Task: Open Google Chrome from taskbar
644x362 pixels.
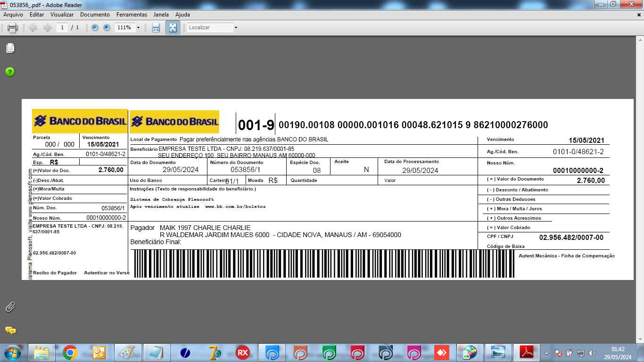Action: tap(70, 352)
